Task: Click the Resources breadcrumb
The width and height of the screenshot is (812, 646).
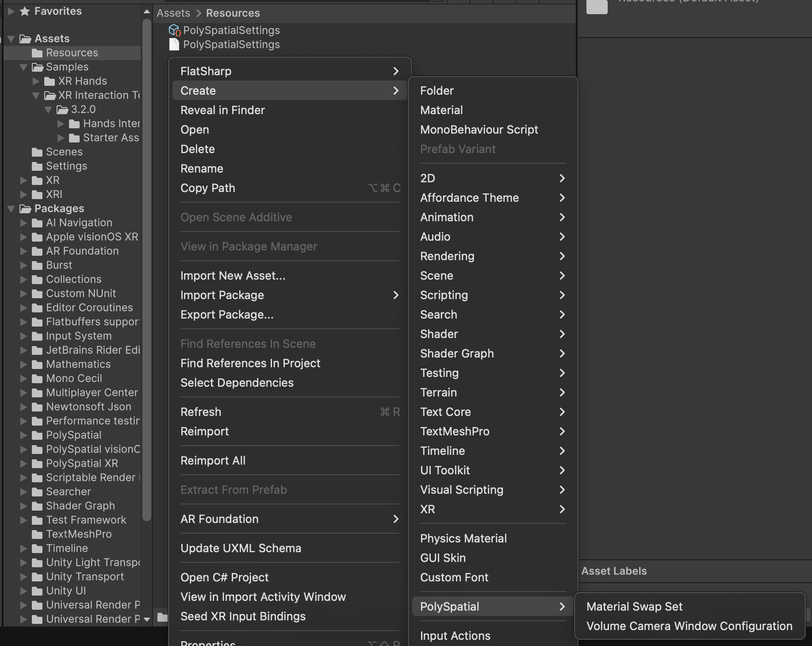Action: (233, 13)
